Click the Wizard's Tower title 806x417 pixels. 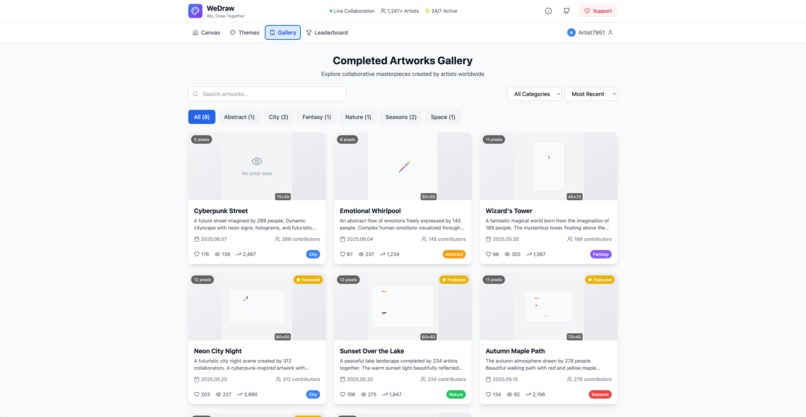point(509,211)
